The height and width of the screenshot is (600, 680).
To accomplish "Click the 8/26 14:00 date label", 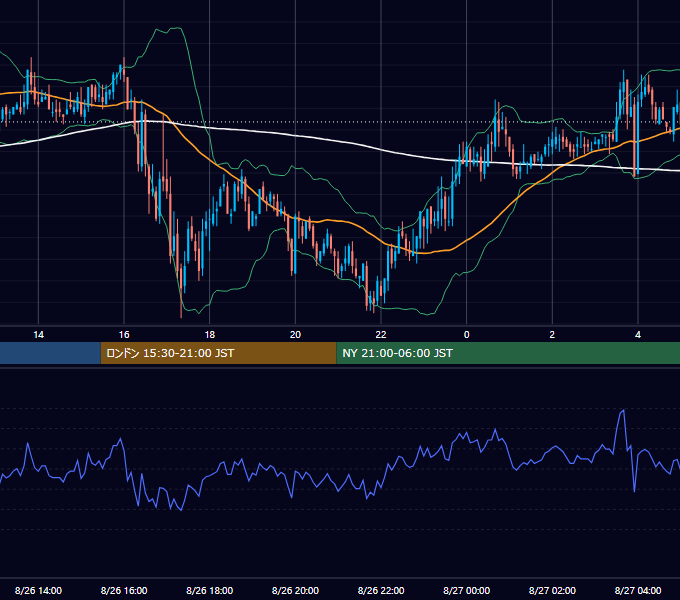I will click(x=39, y=590).
